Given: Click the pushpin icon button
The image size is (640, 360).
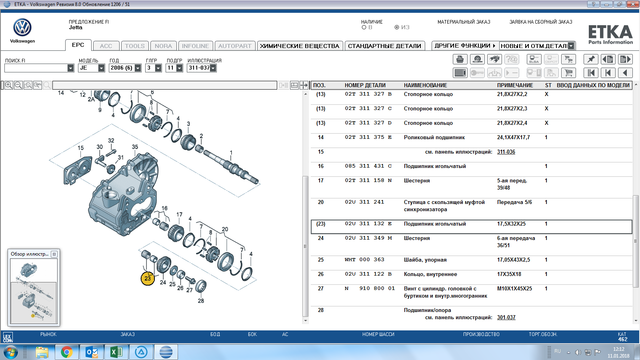Looking at the screenshot, I should (x=591, y=59).
